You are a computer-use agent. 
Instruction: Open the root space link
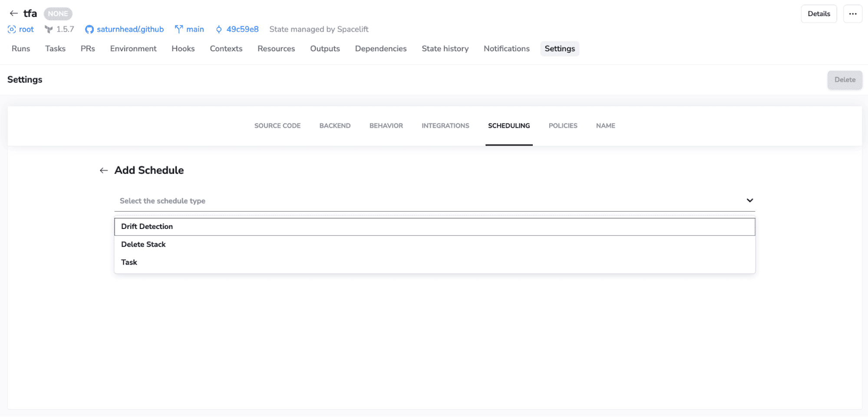[x=26, y=29]
